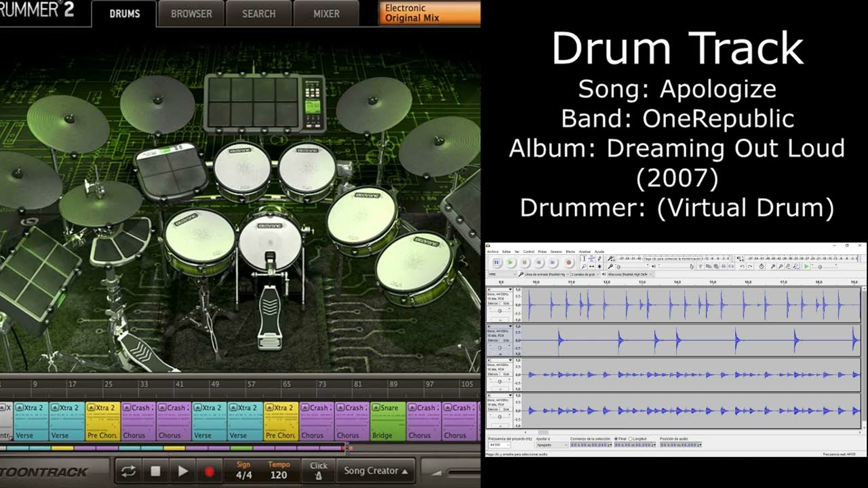Screen dimensions: 868x488
Task: Mute third Audacity track with Silencio
Action: (493, 375)
